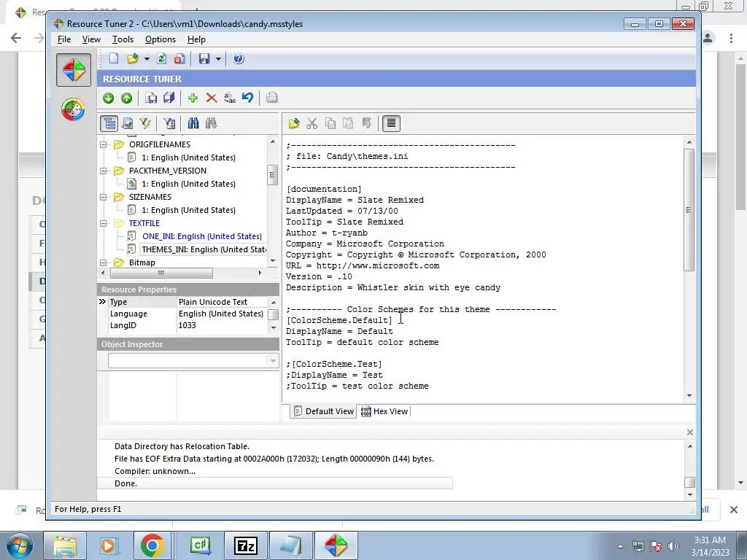
Task: Click the volume speaker tray icon
Action: (673, 546)
